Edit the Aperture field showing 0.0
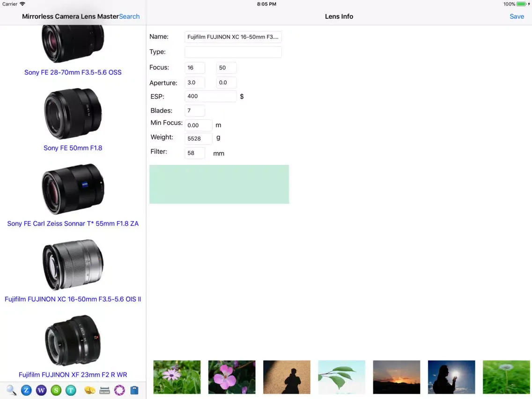Screen dimensions: 532x399 point(226,82)
